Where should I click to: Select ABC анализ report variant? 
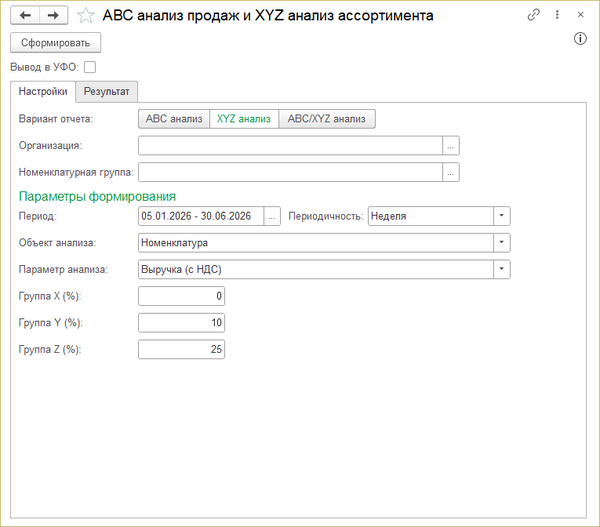point(174,119)
